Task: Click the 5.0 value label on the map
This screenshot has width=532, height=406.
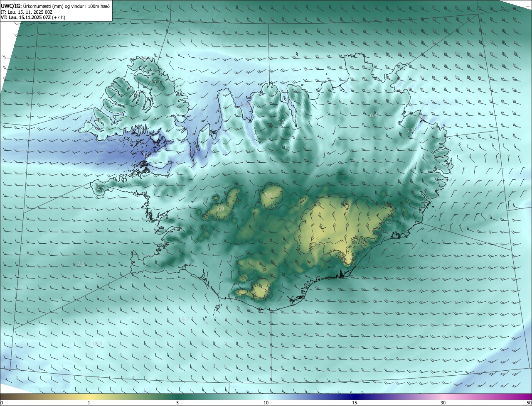Action: 281,122
